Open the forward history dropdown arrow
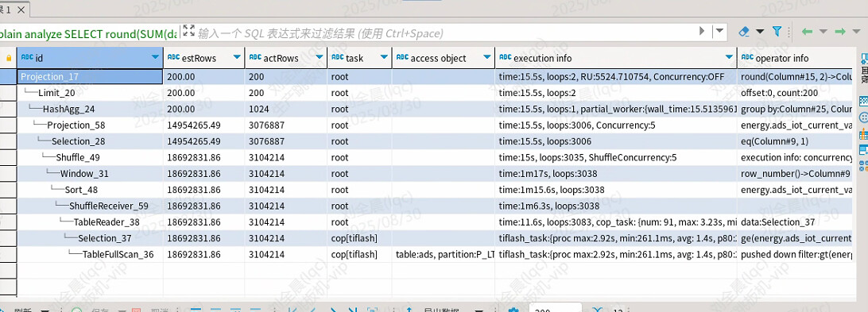Image resolution: width=868 pixels, height=312 pixels. click(x=856, y=32)
